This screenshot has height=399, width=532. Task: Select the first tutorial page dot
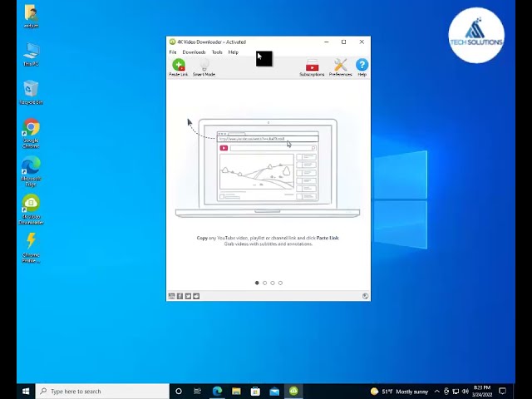[x=257, y=283]
